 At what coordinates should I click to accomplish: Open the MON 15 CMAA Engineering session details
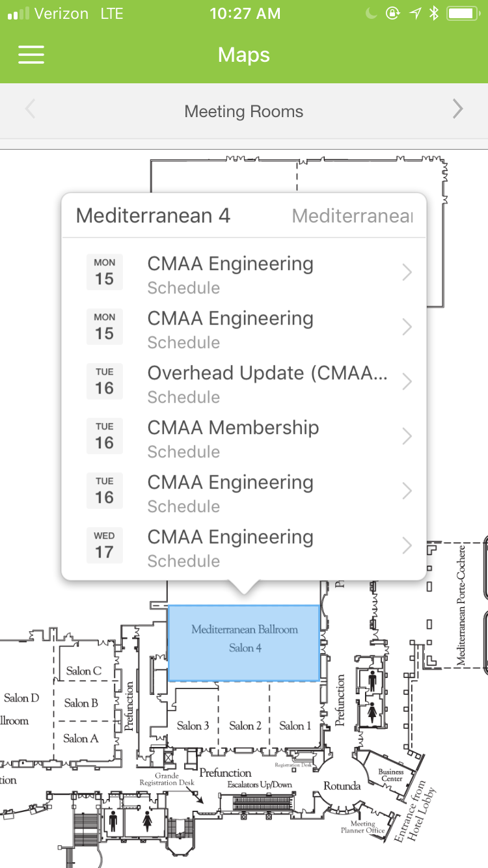coord(244,273)
